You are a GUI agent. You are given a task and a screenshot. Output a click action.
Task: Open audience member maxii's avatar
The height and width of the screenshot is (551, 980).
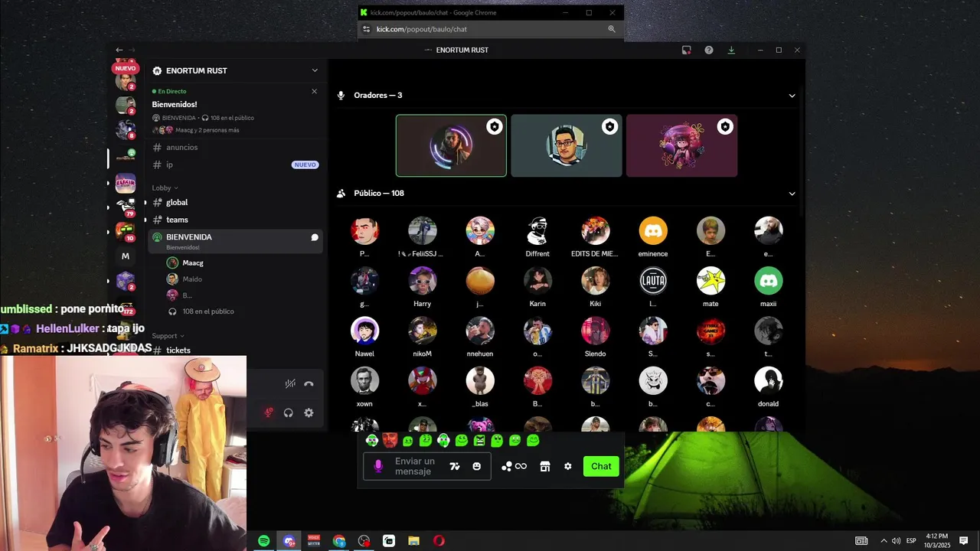[x=769, y=281]
